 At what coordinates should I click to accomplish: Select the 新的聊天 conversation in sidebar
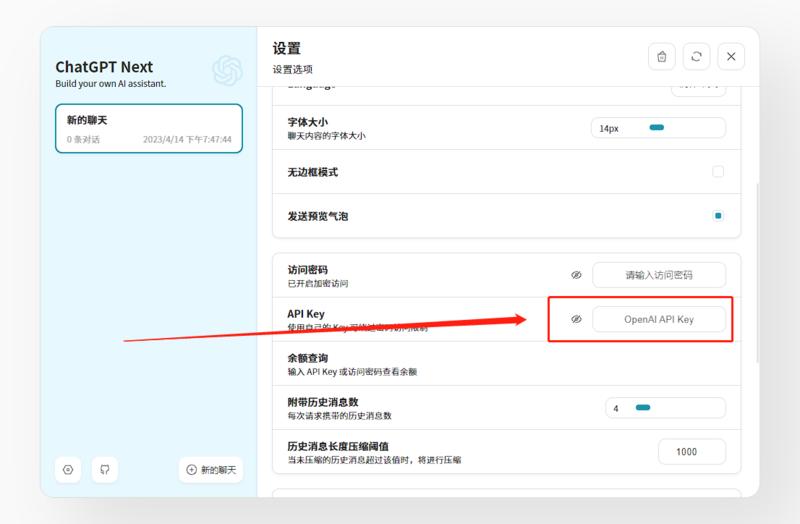[148, 129]
